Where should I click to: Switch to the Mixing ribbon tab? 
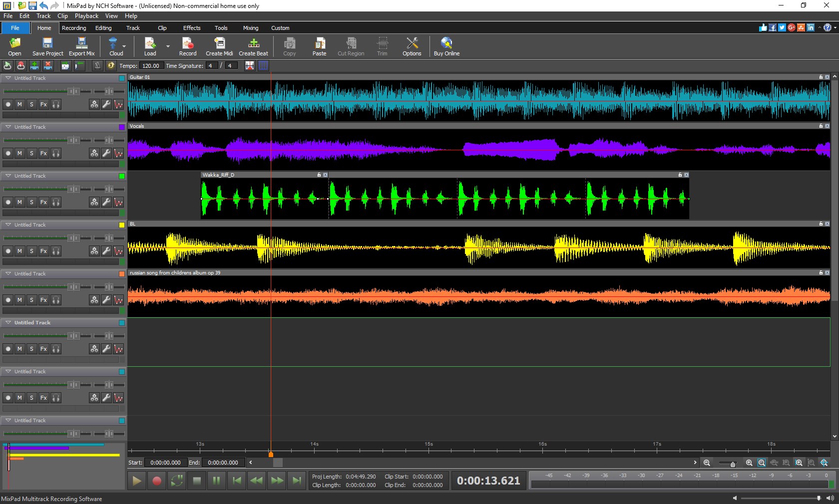click(x=250, y=28)
